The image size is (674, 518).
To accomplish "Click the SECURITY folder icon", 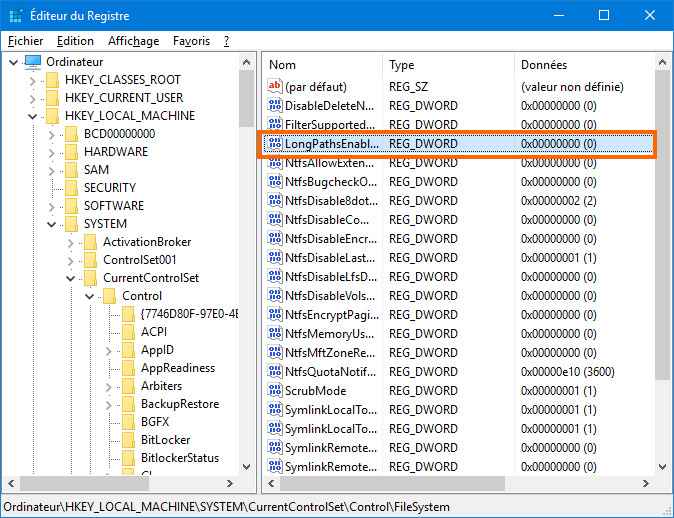I will (71, 188).
